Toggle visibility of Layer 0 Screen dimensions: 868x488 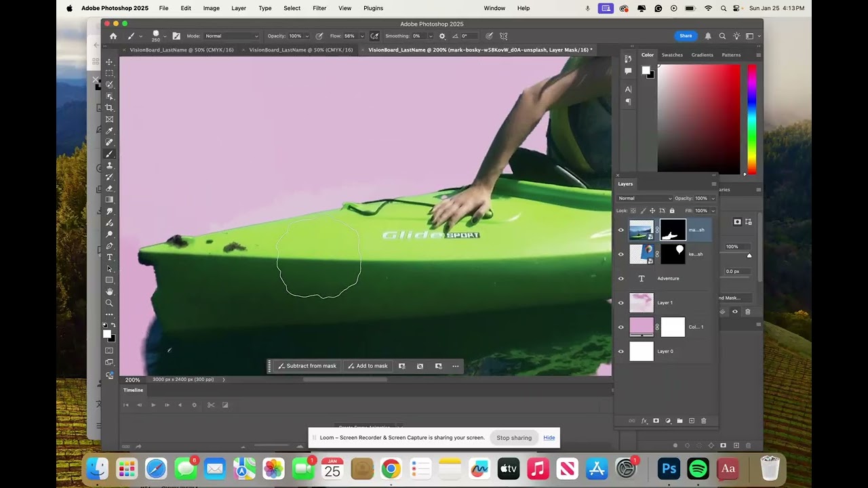[x=620, y=351]
